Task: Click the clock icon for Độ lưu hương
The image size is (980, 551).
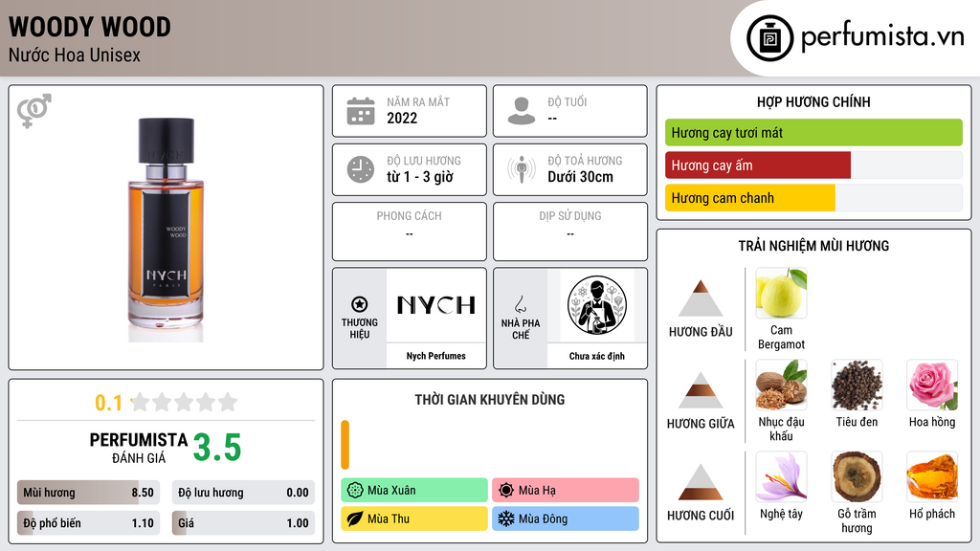Action: click(x=361, y=169)
